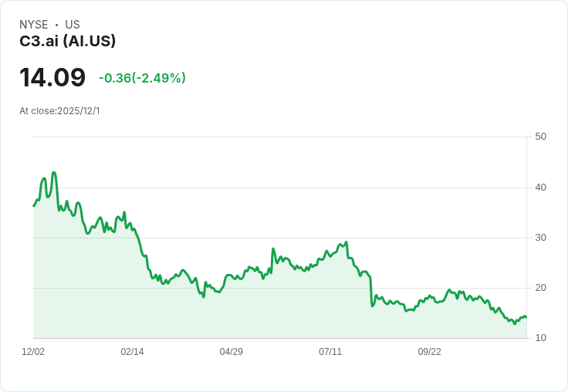Click the 30 y-axis price label
The width and height of the screenshot is (568, 392).
pos(540,238)
